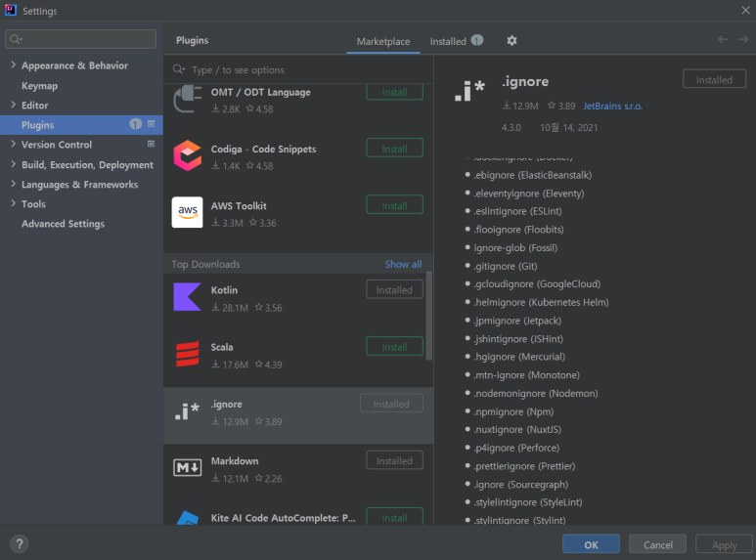The width and height of the screenshot is (756, 560).
Task: Click the Markdown plugin name
Action: (235, 460)
